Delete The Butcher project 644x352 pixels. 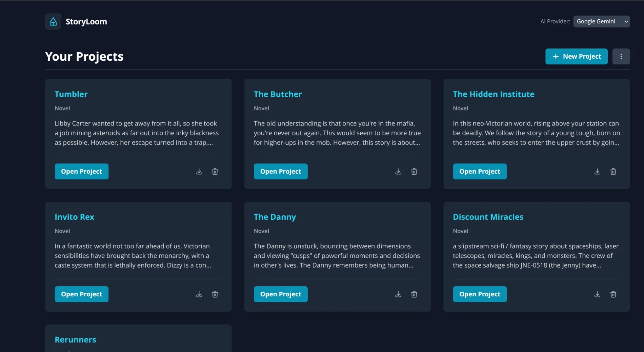click(x=414, y=172)
